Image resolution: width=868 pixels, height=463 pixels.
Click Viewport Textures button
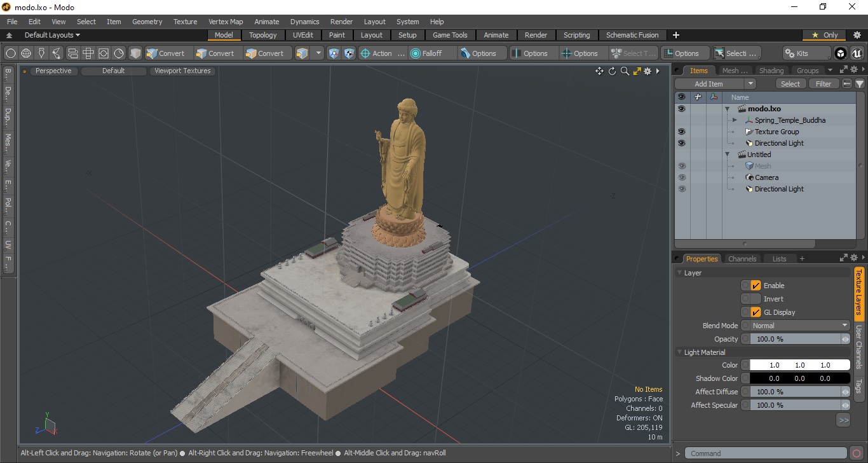pos(182,71)
